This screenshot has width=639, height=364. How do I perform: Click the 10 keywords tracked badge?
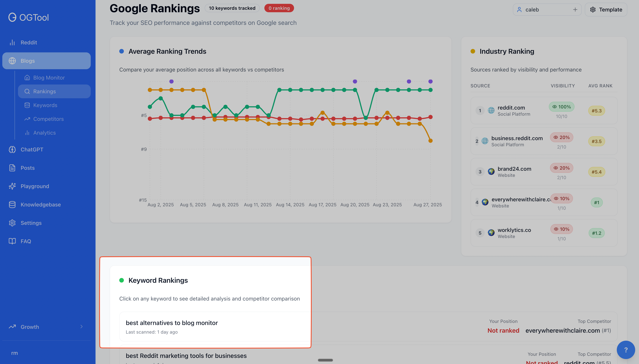[x=232, y=8]
